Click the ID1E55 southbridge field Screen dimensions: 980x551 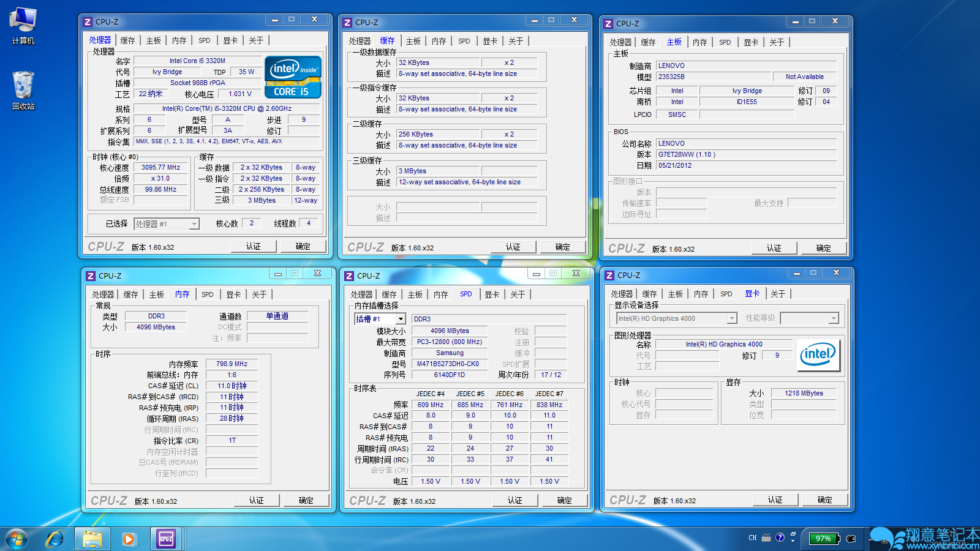(747, 102)
